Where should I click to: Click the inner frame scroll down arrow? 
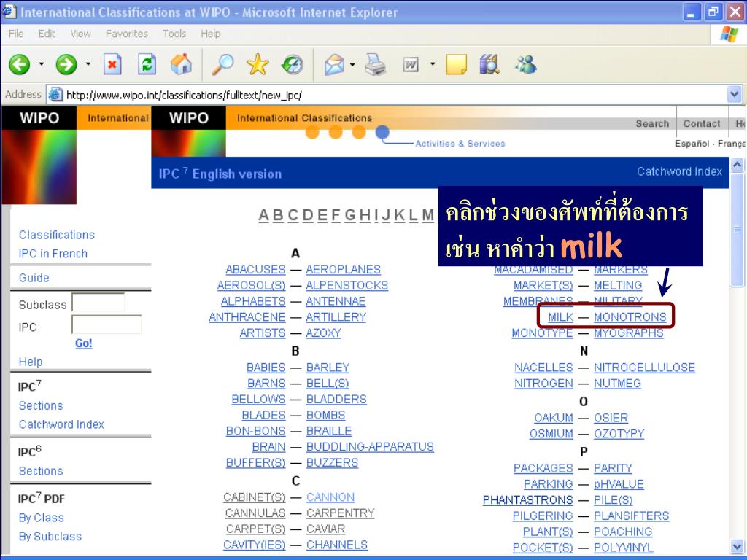point(737,547)
